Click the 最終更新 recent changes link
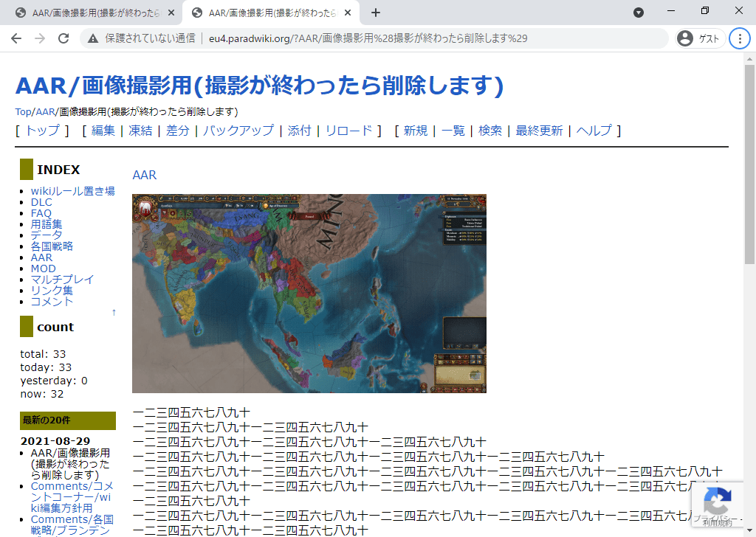Image resolution: width=756 pixels, height=537 pixels. 539,131
